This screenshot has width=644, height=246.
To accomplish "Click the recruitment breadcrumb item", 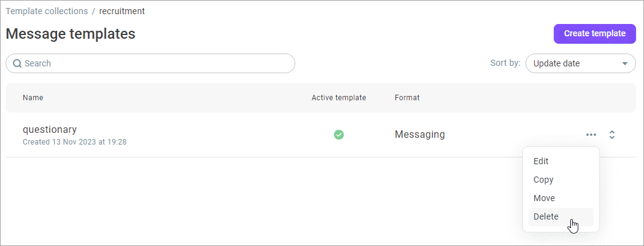I will tap(122, 11).
